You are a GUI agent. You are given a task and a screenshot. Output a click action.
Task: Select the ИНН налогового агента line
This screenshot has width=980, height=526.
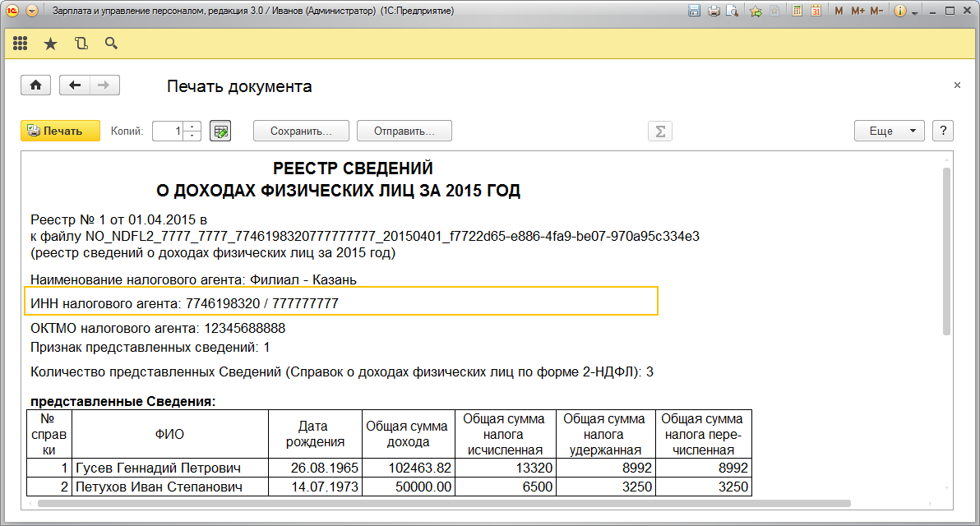185,303
